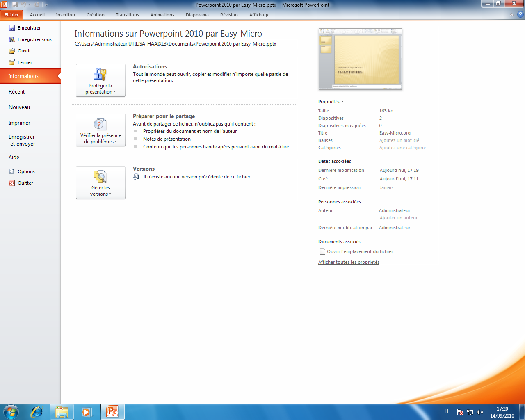Image resolution: width=525 pixels, height=420 pixels.
Task: Click the redo icon in title bar
Action: click(x=37, y=5)
